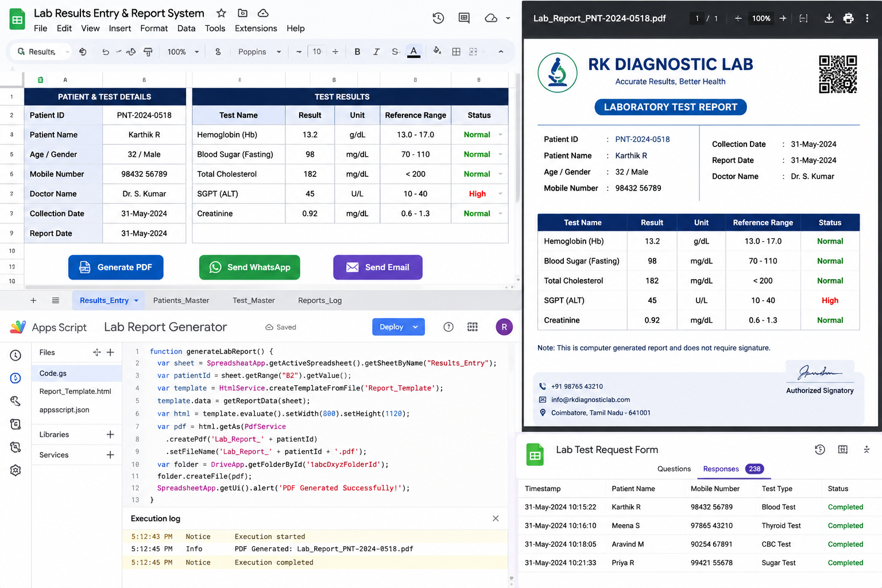The height and width of the screenshot is (588, 882).
Task: Open the SGPT (ALT) status dropdown arrow
Action: click(x=501, y=194)
